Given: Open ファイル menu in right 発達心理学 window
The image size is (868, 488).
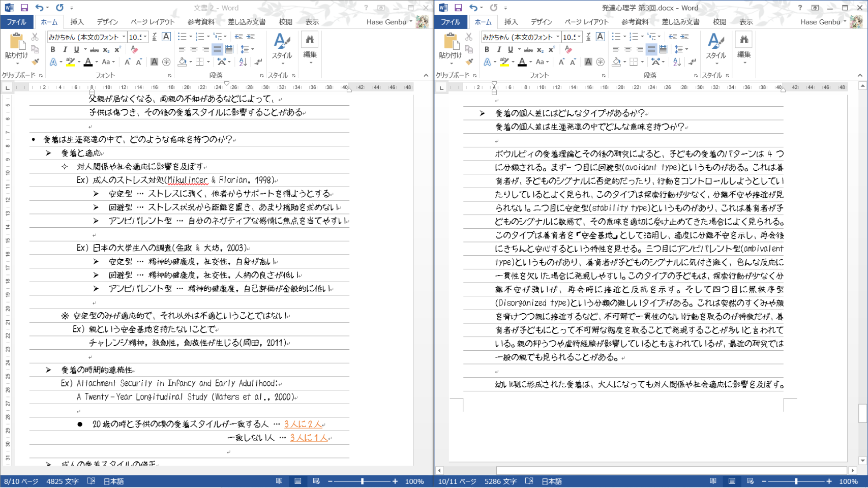Looking at the screenshot, I should click(450, 22).
